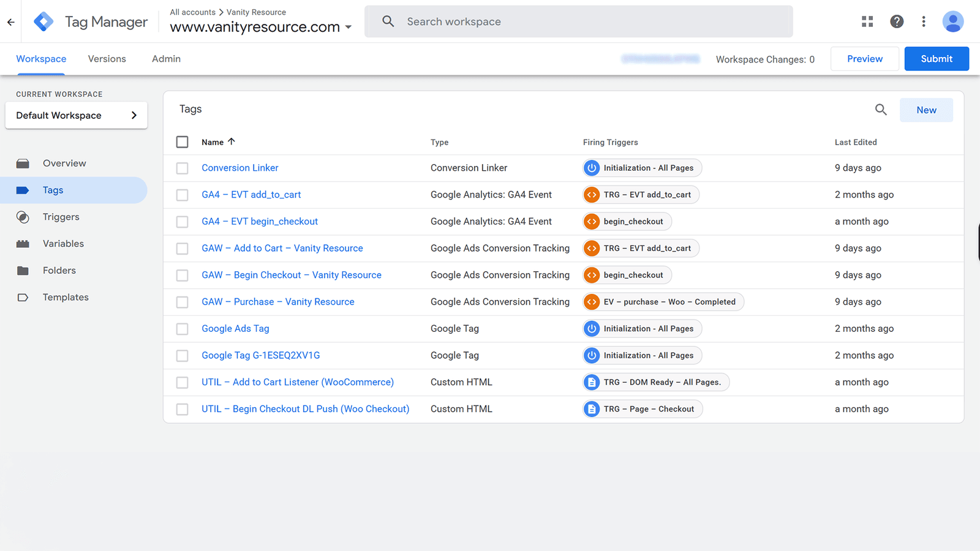
Task: Click the Conversion Linker row's Initialization trigger icon
Action: (592, 168)
